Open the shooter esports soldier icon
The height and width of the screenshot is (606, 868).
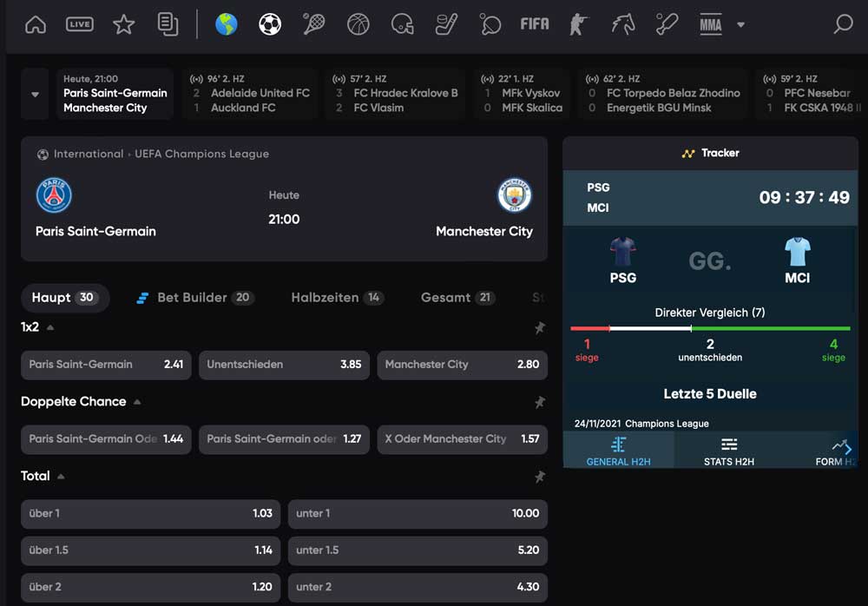(578, 24)
